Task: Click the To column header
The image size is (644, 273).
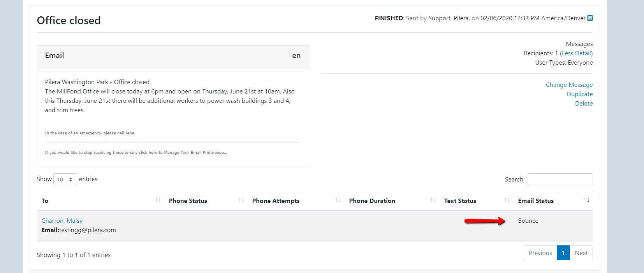Action: [x=45, y=201]
